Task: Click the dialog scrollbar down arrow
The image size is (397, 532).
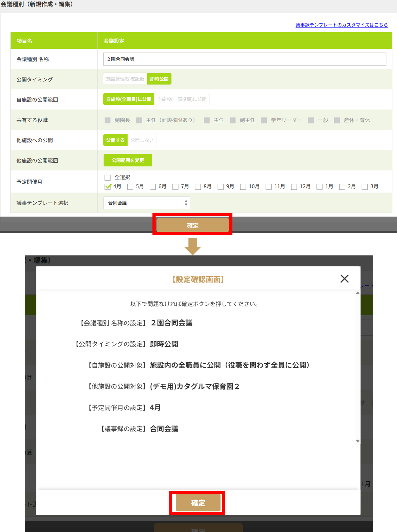Action: (358, 441)
